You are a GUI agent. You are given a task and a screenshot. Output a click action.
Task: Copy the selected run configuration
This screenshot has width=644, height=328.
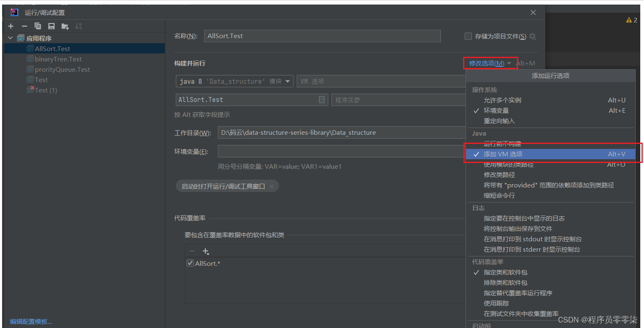pyautogui.click(x=38, y=26)
